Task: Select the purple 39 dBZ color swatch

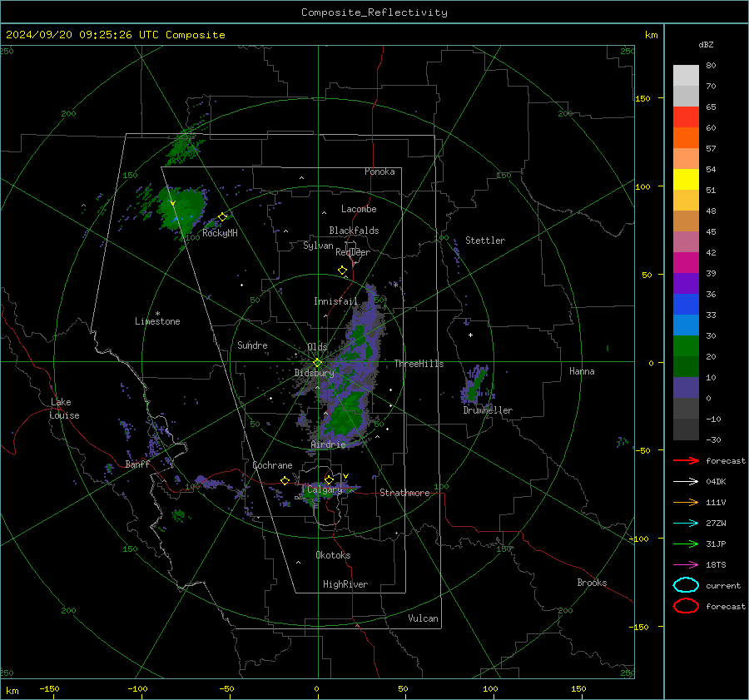Action: [686, 284]
